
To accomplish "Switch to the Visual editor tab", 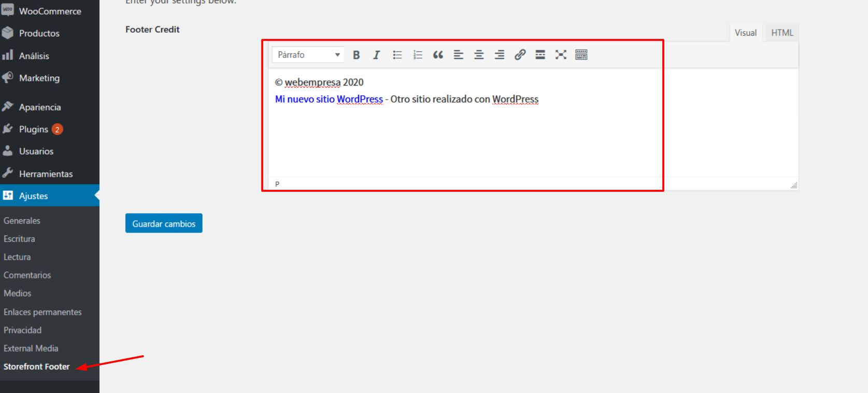I will tap(746, 33).
